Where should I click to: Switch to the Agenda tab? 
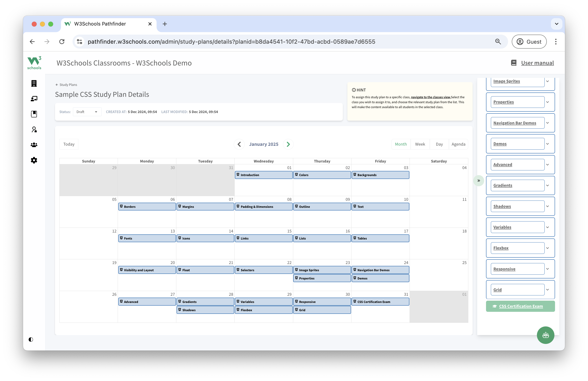[x=458, y=144]
